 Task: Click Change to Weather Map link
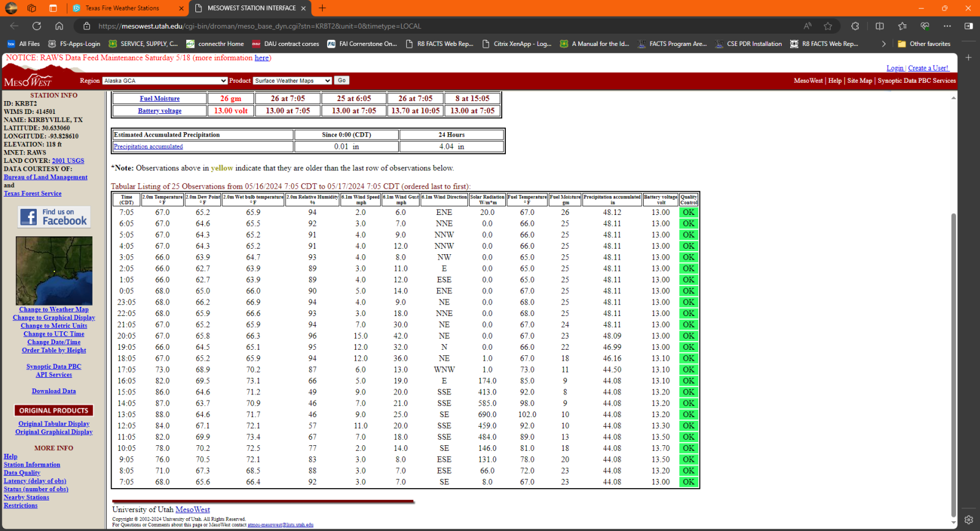click(54, 309)
